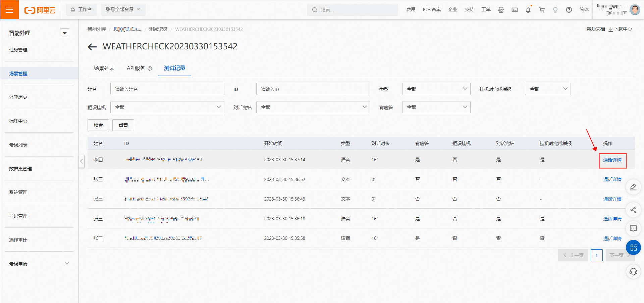Open the 对话完结 filter dropdown
The image size is (644, 303).
click(313, 107)
